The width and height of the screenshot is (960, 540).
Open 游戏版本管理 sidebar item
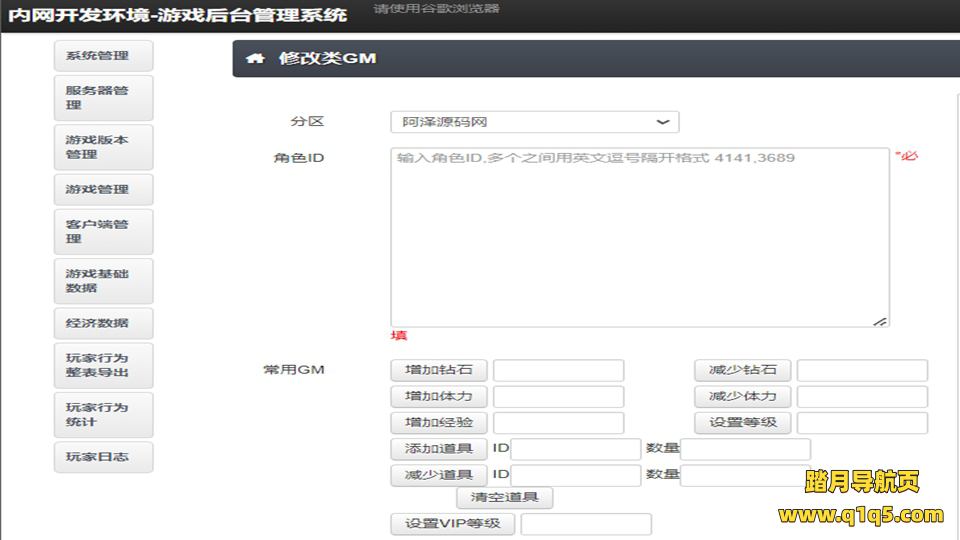coord(103,147)
